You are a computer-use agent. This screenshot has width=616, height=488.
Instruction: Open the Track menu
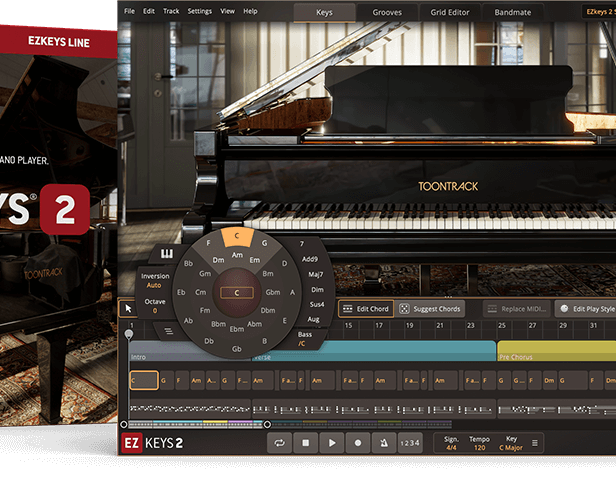pyautogui.click(x=171, y=11)
